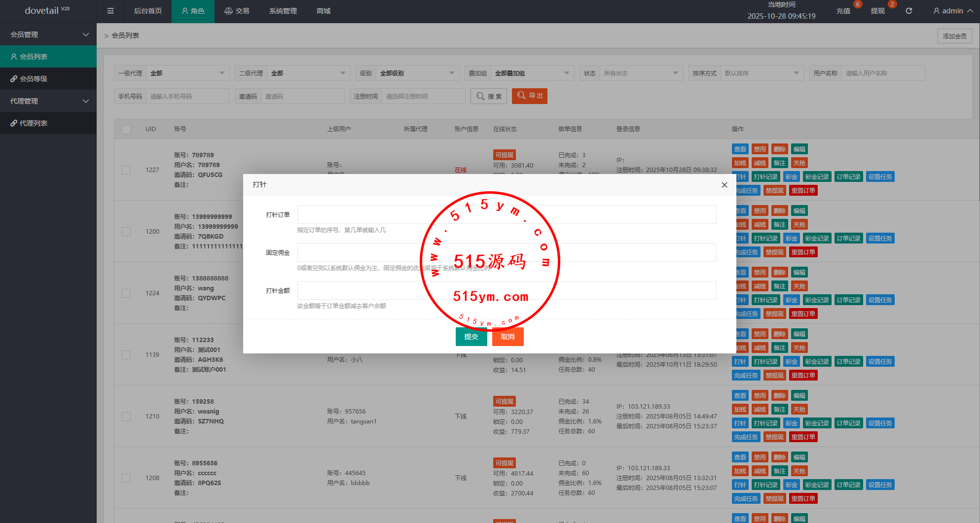Click the orange 导出 export button
Viewport: 980px width, 523px height.
tap(530, 96)
